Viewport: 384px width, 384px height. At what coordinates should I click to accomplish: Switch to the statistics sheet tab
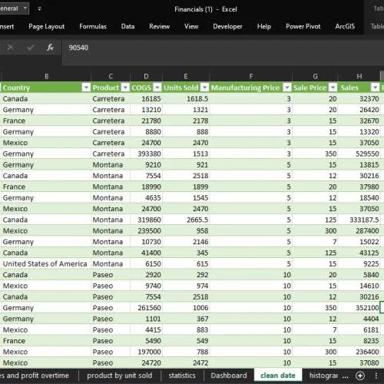[182, 376]
